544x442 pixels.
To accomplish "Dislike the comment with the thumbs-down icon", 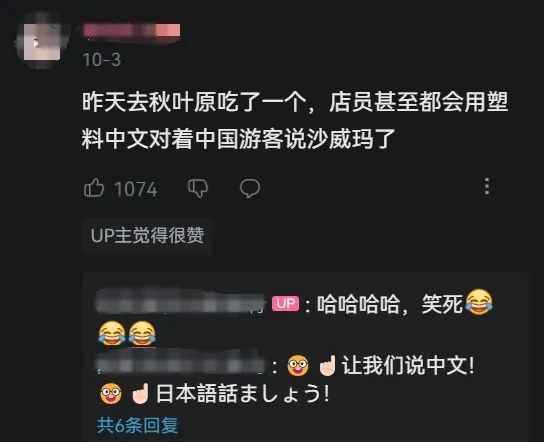I will (x=198, y=188).
